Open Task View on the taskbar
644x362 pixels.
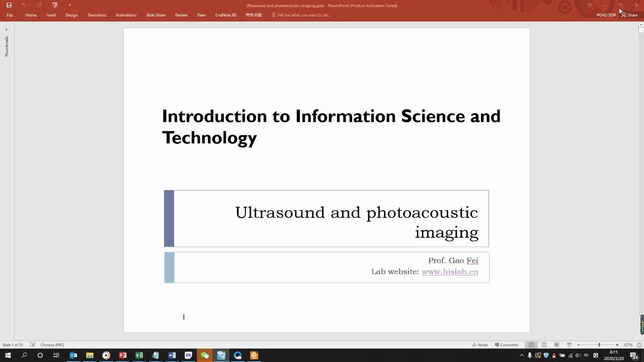pyautogui.click(x=56, y=355)
